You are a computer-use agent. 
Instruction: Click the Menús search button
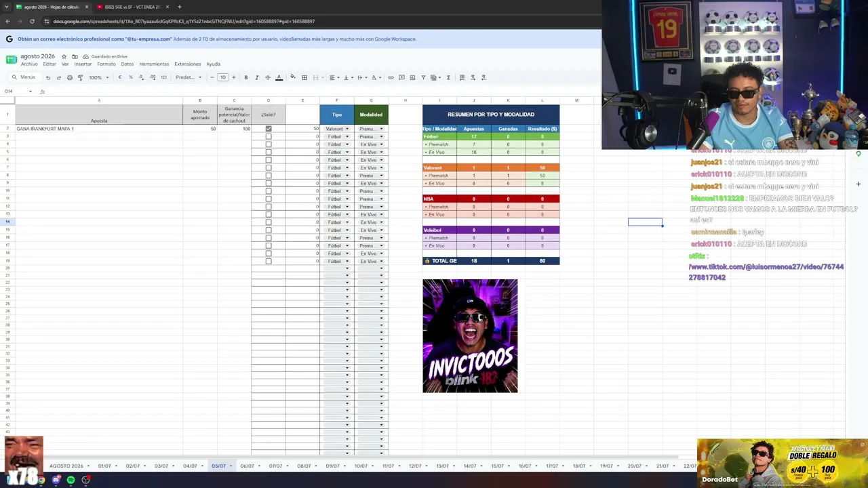click(24, 77)
